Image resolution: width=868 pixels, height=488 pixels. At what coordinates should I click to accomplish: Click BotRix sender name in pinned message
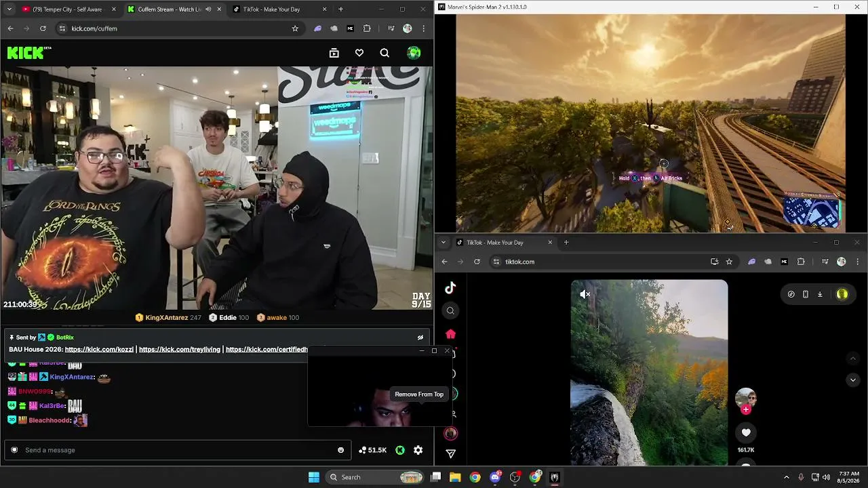point(65,338)
